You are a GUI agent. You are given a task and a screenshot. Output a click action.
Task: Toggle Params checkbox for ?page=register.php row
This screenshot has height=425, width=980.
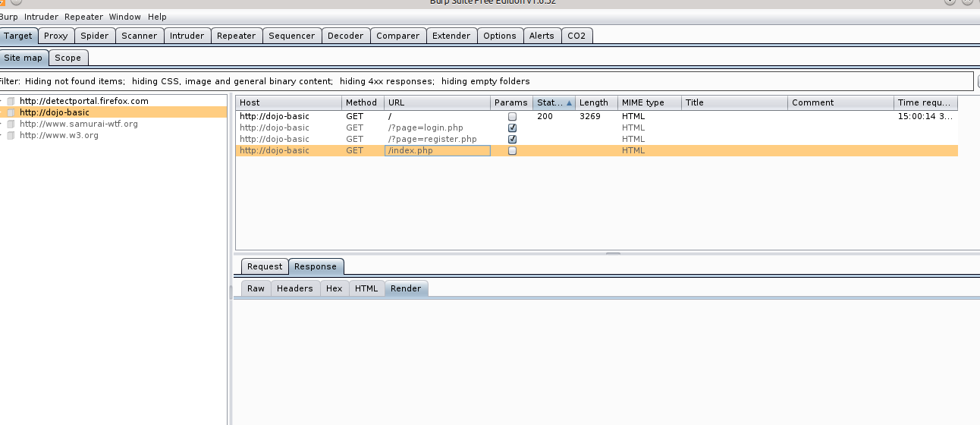pyautogui.click(x=512, y=140)
